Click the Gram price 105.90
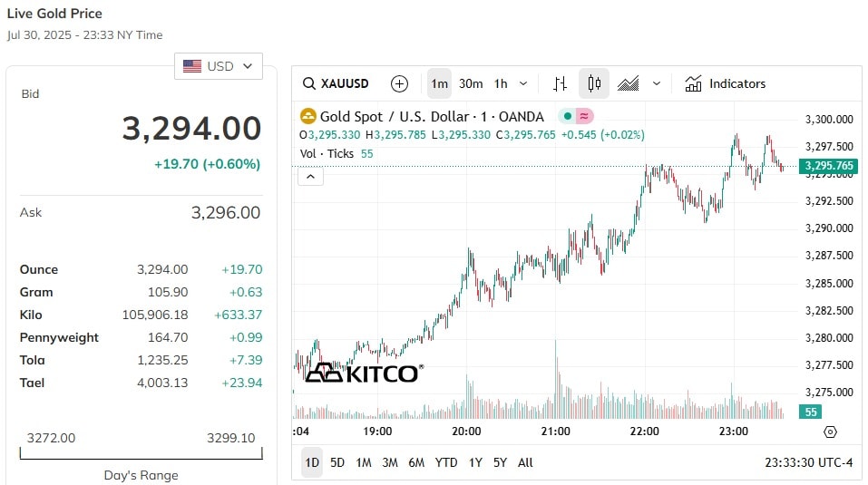The image size is (868, 485). [x=168, y=292]
